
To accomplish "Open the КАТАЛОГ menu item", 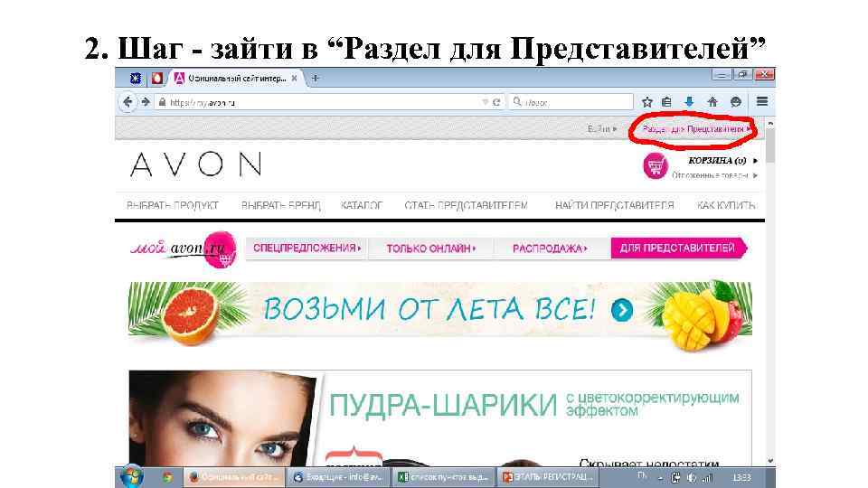I will 362,205.
